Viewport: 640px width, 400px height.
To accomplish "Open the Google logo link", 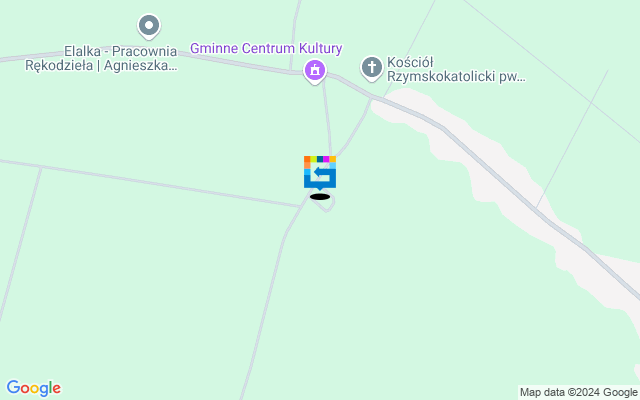I will (34, 388).
